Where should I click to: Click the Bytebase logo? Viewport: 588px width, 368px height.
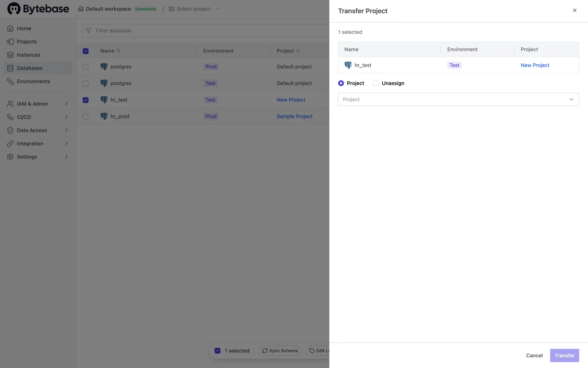(x=38, y=9)
